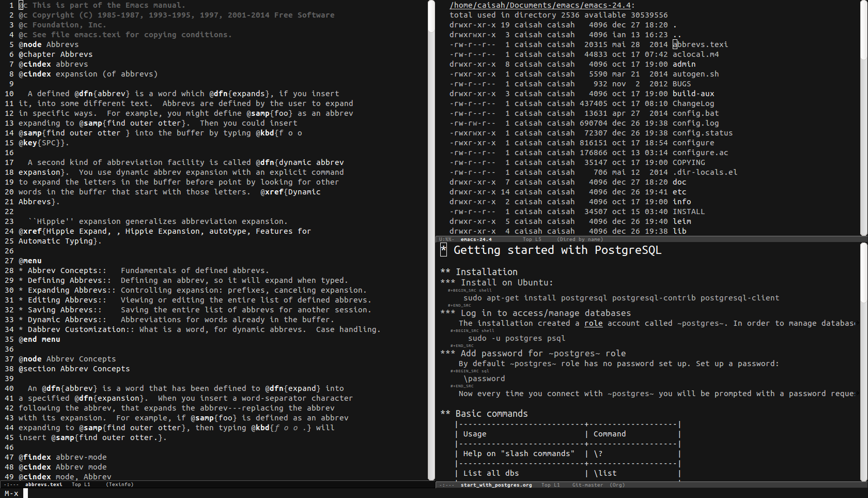Click '(Texinfo)' mode indicator in mode line
The image size is (868, 498).
tap(120, 485)
